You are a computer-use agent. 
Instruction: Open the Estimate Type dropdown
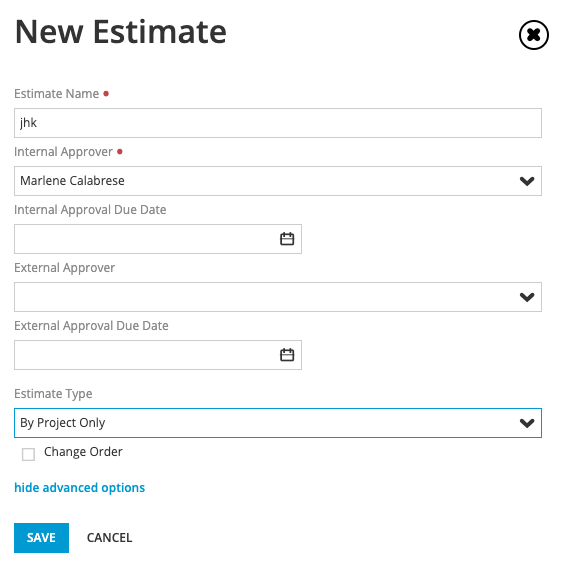[278, 423]
